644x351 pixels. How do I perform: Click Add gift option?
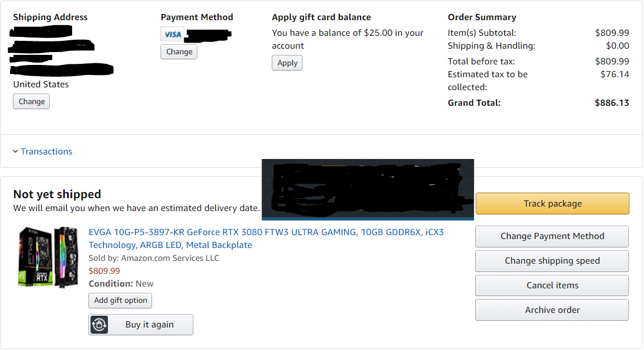click(x=120, y=301)
